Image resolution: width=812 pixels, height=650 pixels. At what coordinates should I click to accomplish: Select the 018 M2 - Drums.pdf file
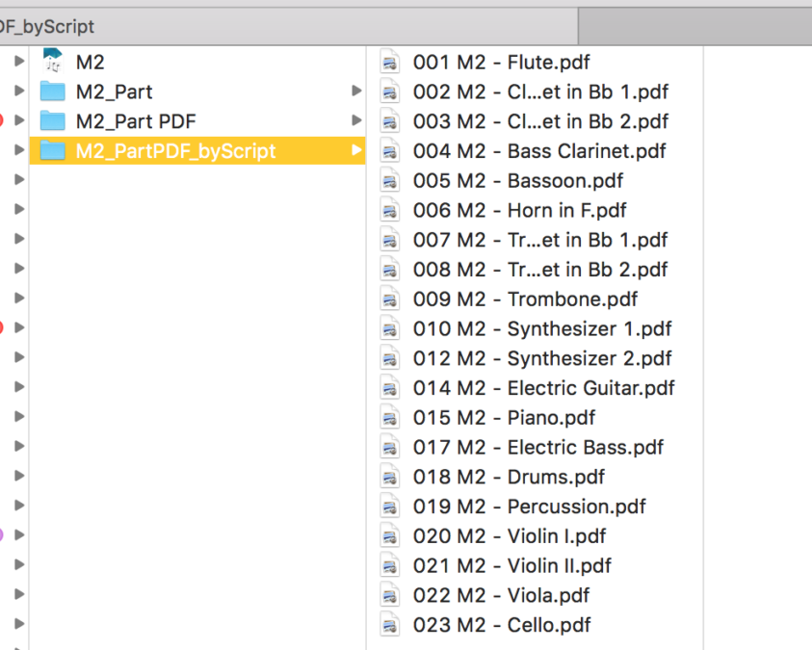click(509, 477)
